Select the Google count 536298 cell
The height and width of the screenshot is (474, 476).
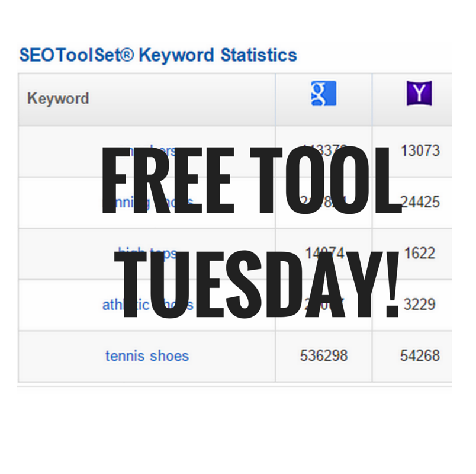click(x=324, y=356)
